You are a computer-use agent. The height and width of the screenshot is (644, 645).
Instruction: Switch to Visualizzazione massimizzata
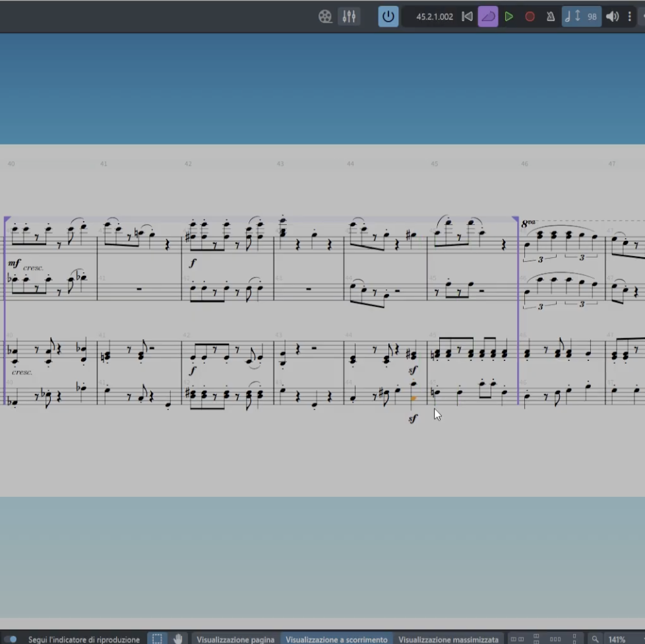448,639
